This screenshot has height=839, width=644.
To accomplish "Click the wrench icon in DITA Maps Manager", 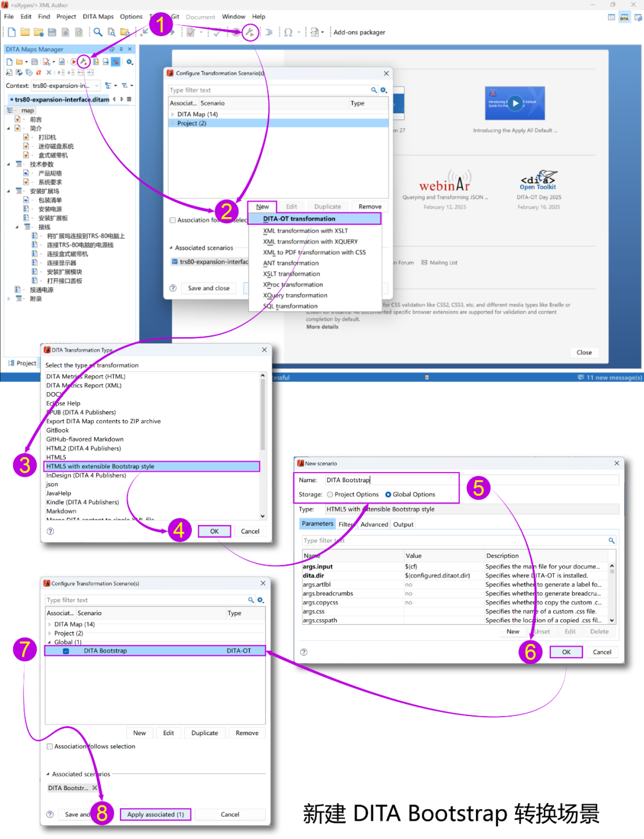I will point(83,61).
